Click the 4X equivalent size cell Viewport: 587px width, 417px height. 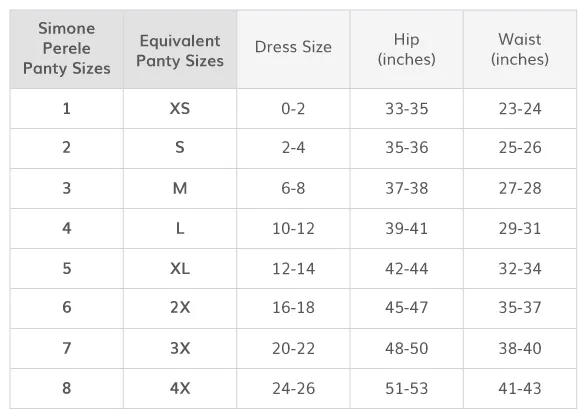(x=180, y=389)
